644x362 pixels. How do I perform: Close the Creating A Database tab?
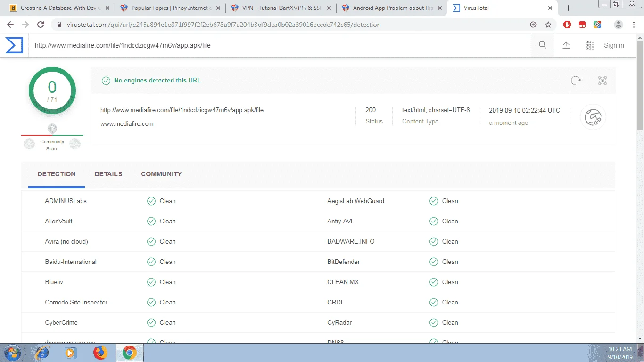click(107, 8)
